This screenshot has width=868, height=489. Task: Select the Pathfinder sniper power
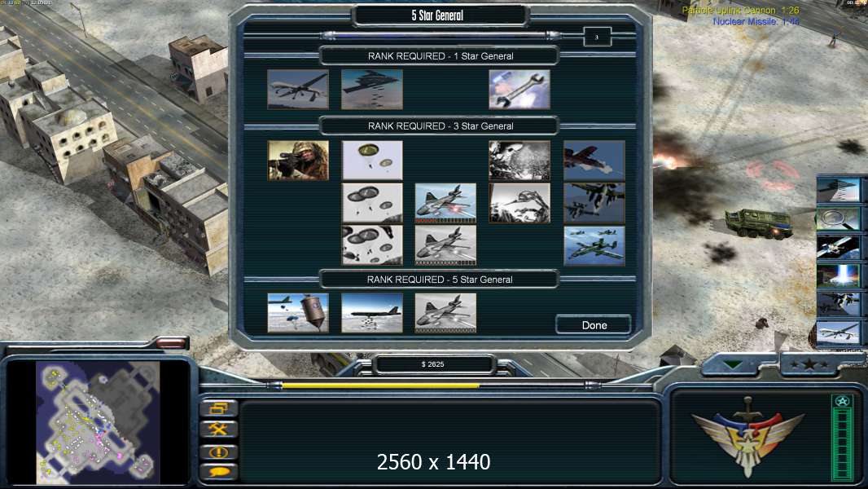pos(298,160)
